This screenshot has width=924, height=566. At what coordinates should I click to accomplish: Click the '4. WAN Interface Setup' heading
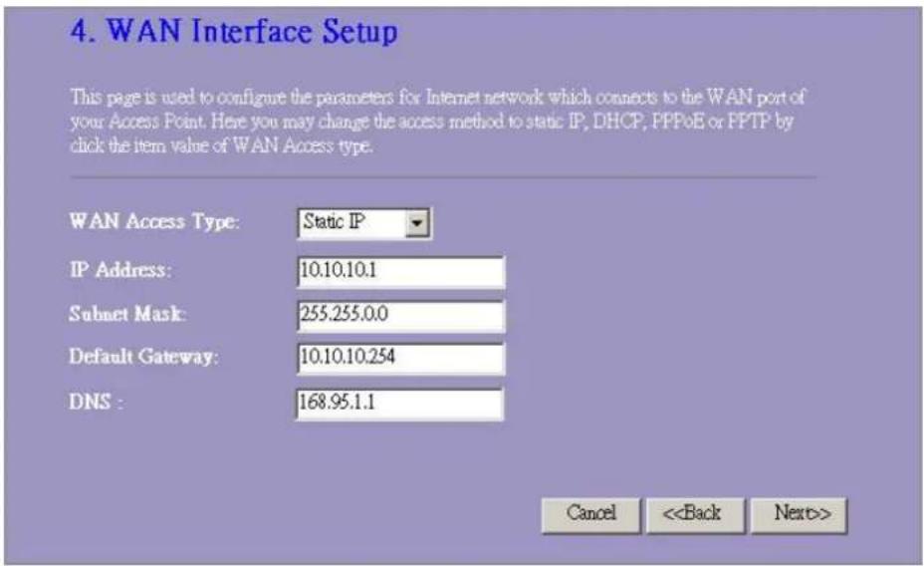coord(234,31)
